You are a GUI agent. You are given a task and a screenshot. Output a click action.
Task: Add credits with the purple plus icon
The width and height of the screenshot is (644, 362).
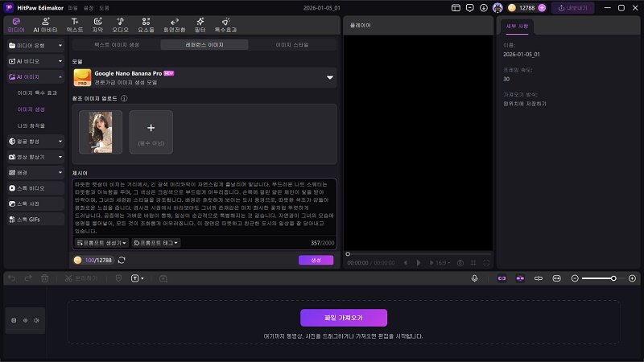point(542,8)
